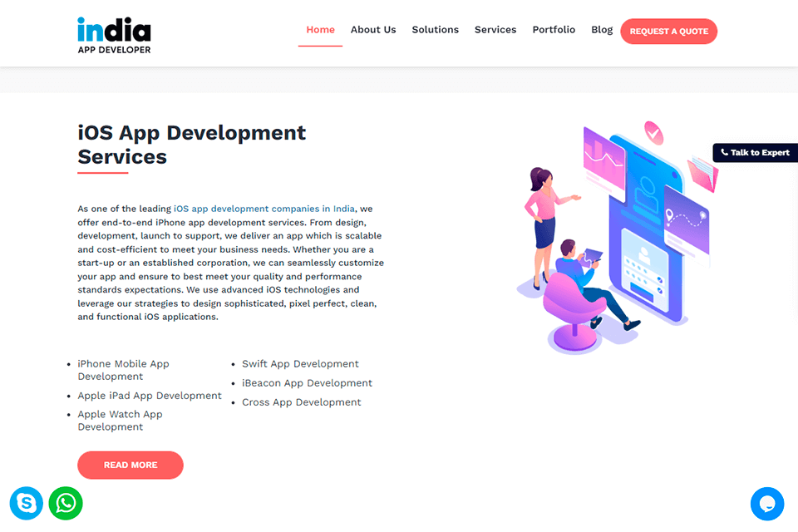This screenshot has height=532, width=798.
Task: Click the isometric phone illustration
Action: (617, 237)
